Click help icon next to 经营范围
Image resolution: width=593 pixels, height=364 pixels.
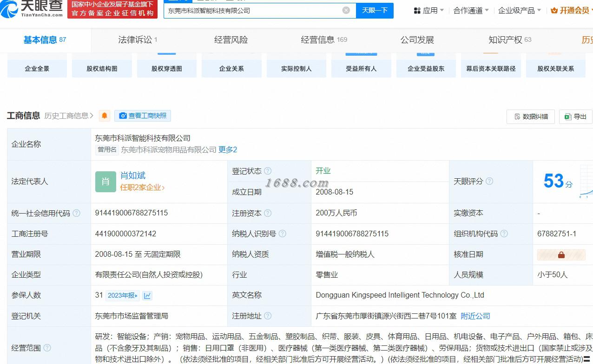coord(47,348)
